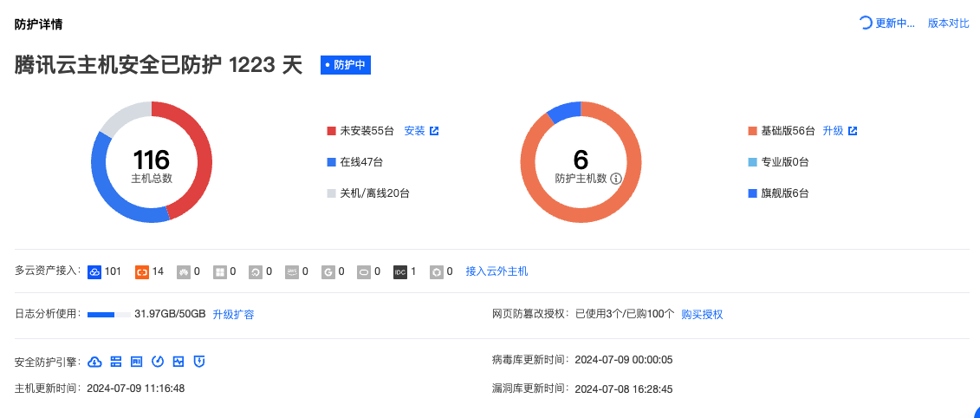Click the 防护详情 section title

click(38, 24)
